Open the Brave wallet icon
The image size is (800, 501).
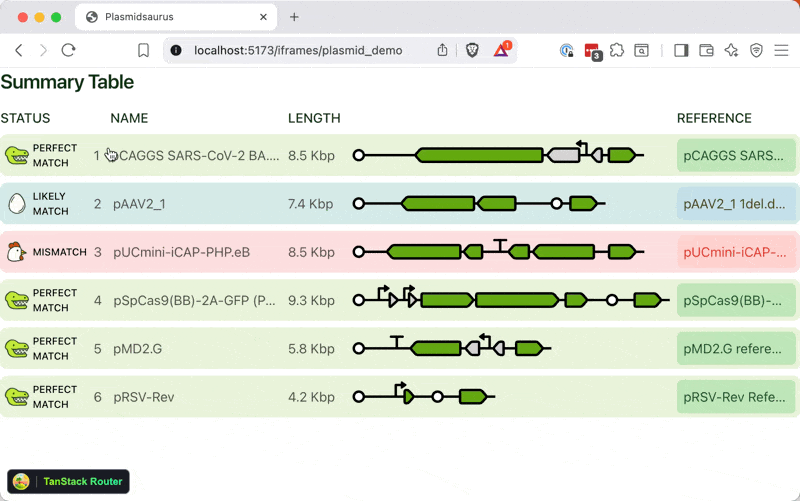point(706,50)
